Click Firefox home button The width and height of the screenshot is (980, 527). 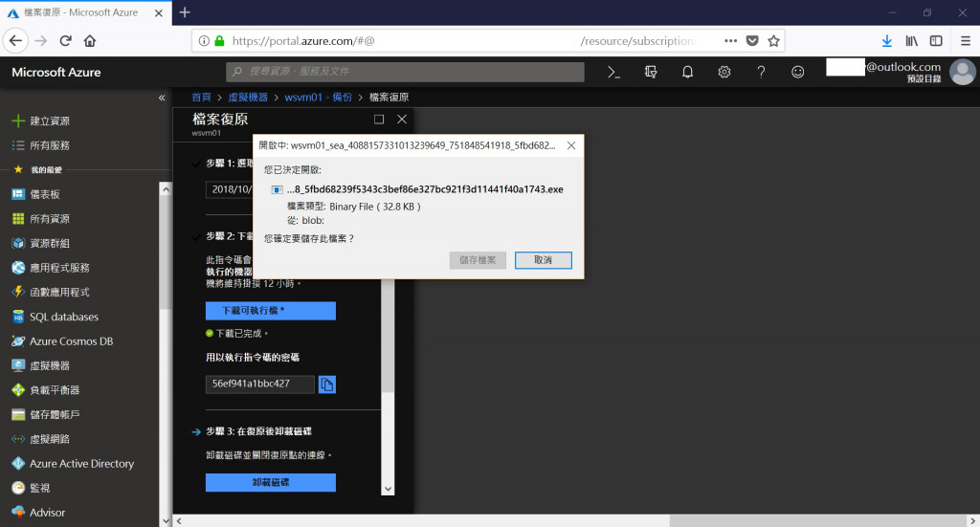pyautogui.click(x=90, y=41)
